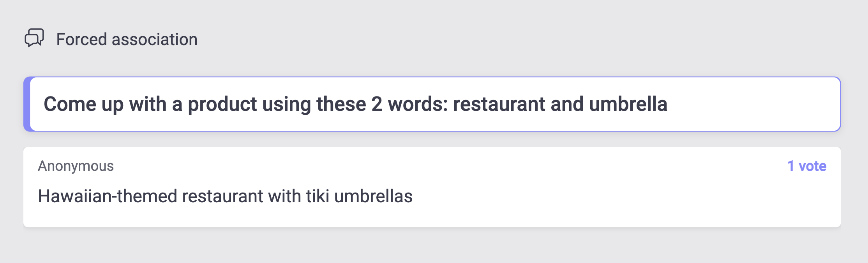Viewport: 868px width, 263px height.
Task: Click the word Hawaiian-themed in the answer
Action: (x=108, y=196)
